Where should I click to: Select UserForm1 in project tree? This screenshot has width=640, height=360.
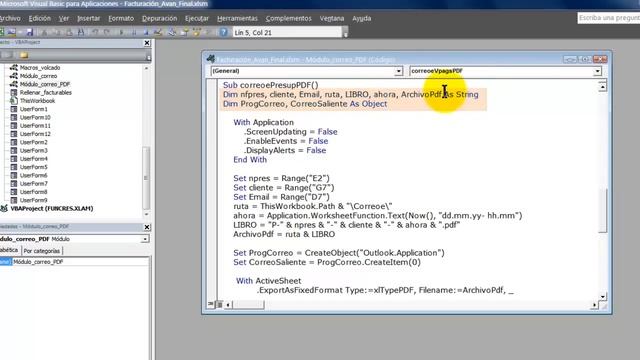[x=33, y=109]
